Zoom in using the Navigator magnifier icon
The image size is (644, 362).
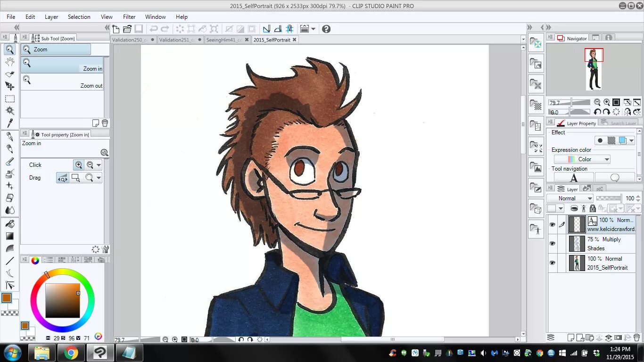click(606, 102)
